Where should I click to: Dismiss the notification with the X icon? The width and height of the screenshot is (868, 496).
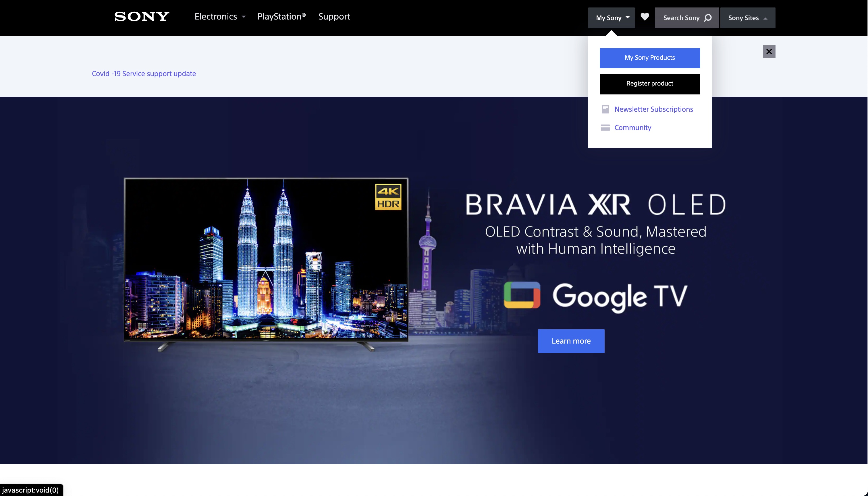[x=769, y=51]
